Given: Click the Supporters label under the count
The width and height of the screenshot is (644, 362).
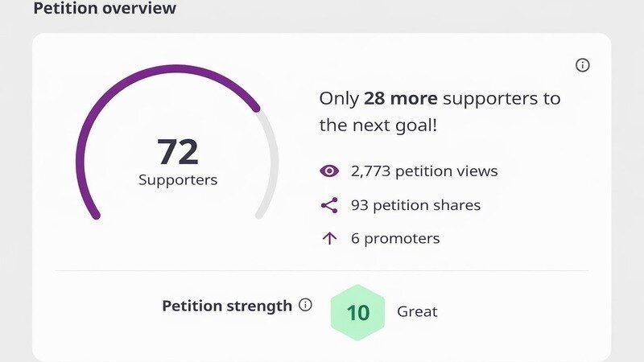Looking at the screenshot, I should click(178, 179).
